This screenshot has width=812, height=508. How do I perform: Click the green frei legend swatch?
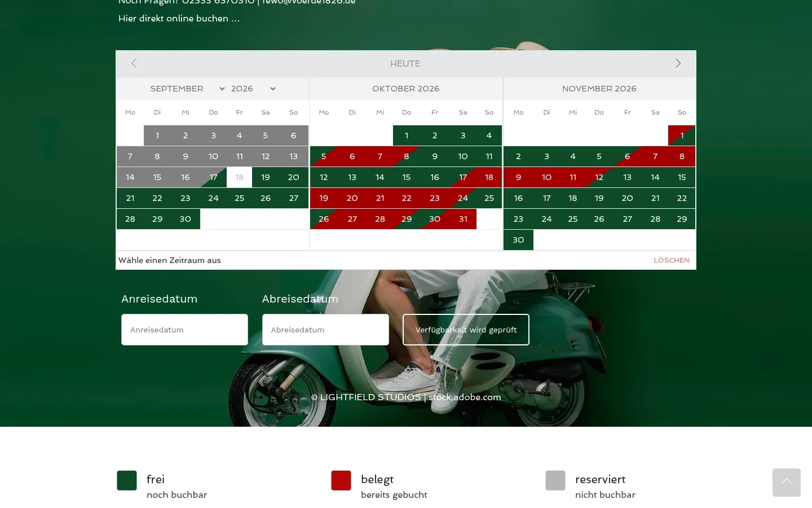pyautogui.click(x=127, y=480)
